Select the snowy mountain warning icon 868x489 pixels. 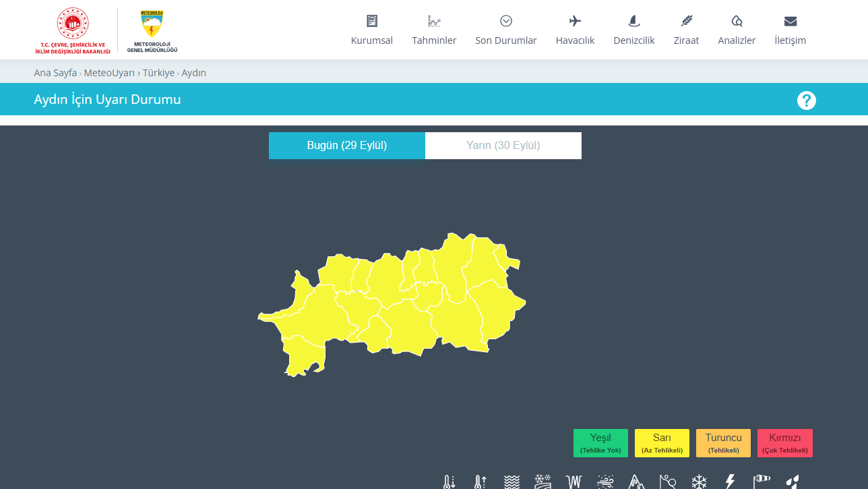coord(637,482)
